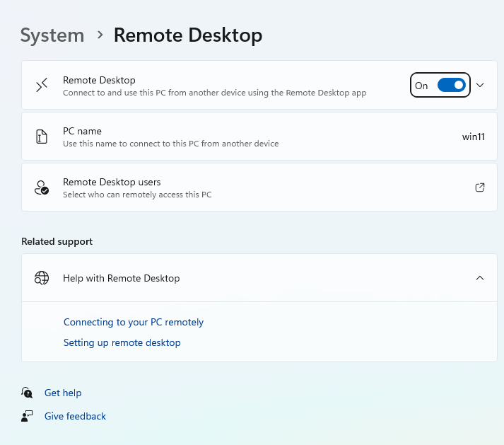
Task: Open the external link icon for Remote Desktop users
Action: tap(480, 187)
